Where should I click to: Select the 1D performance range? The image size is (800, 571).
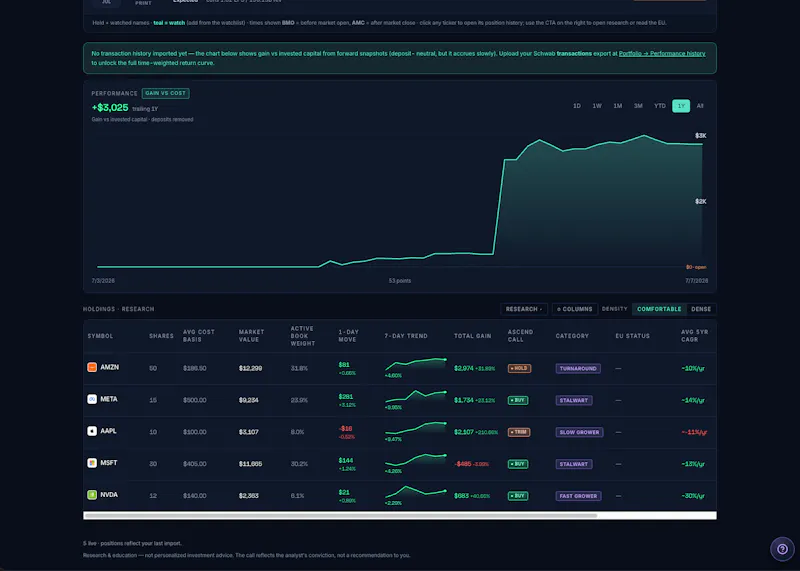coord(577,106)
